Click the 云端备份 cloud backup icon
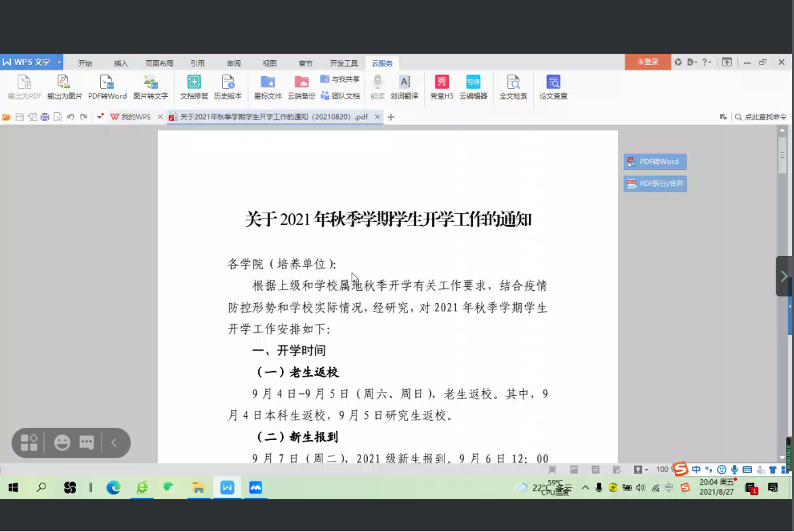Viewport: 794px width, 532px height. point(301,87)
